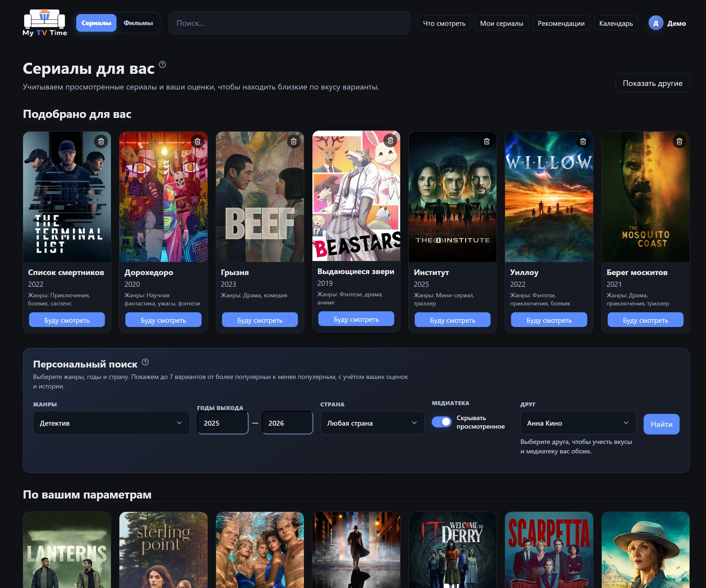This screenshot has height=588, width=706.
Task: Add Институт with Буду смотреть button
Action: pos(452,320)
